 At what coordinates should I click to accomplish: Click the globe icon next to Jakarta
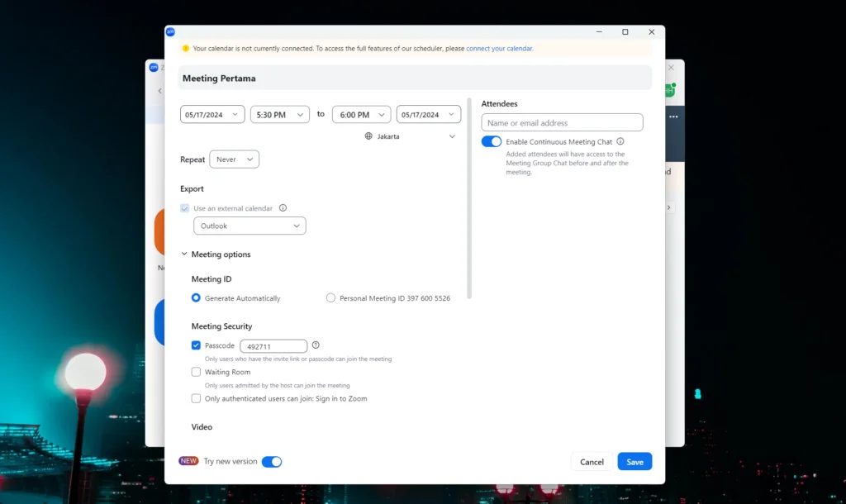(x=368, y=136)
